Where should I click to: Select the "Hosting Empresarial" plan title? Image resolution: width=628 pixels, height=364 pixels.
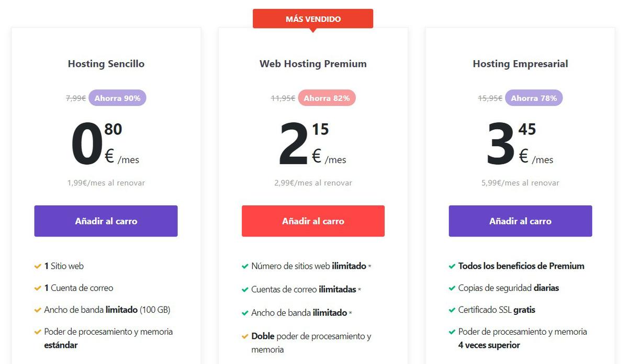pyautogui.click(x=520, y=64)
